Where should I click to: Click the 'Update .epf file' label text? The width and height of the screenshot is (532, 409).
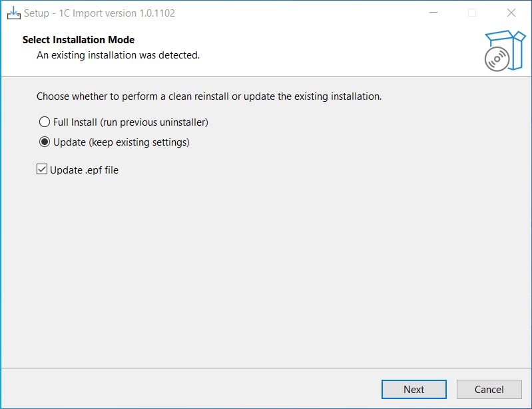[x=84, y=170]
